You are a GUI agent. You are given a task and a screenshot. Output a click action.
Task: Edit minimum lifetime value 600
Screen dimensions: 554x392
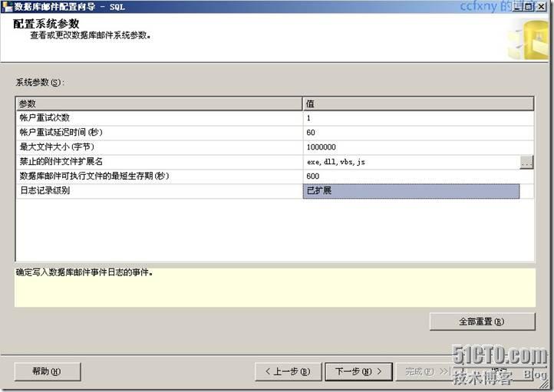[x=418, y=176]
